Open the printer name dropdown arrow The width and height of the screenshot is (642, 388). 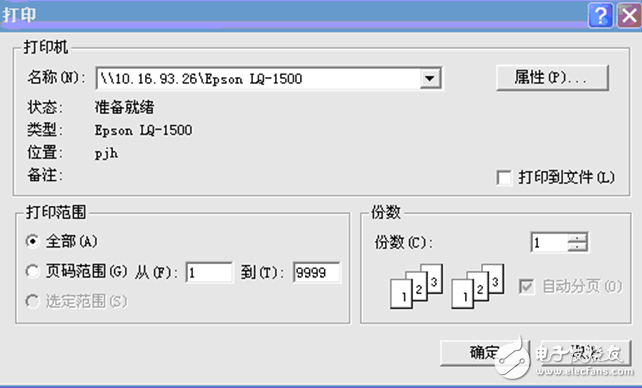pyautogui.click(x=430, y=78)
